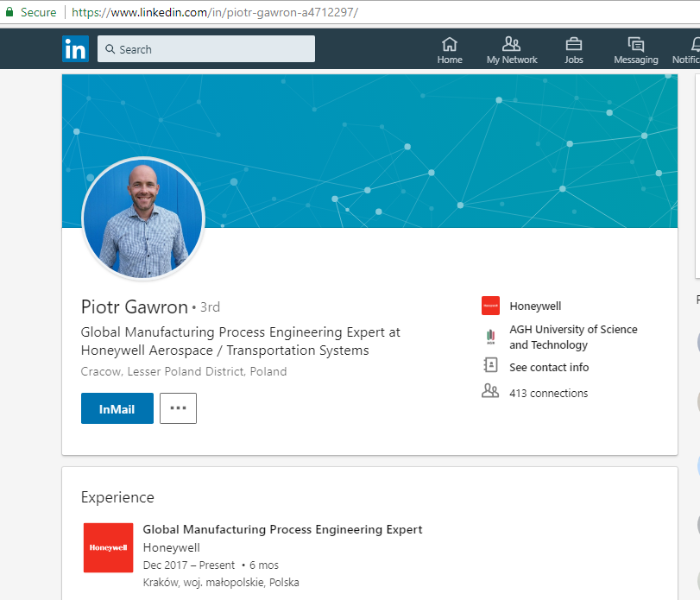Click the contact info card icon
Viewport: 700px width, 600px height.
pyautogui.click(x=490, y=364)
